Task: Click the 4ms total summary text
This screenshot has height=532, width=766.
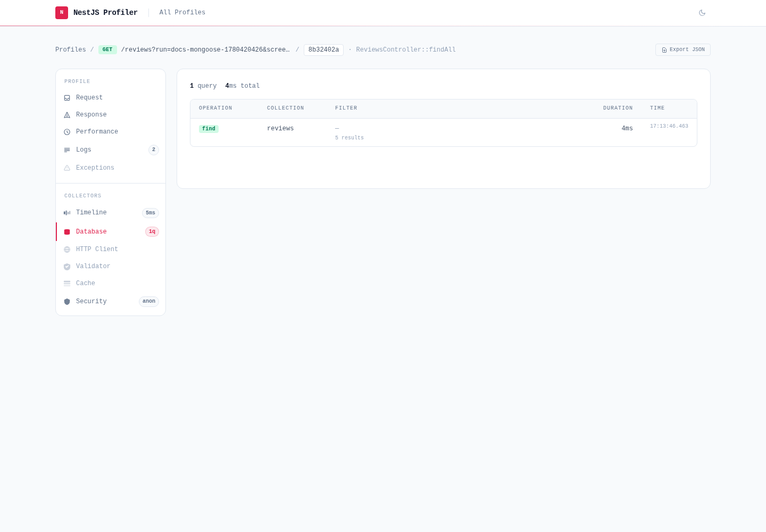Action: click(243, 86)
